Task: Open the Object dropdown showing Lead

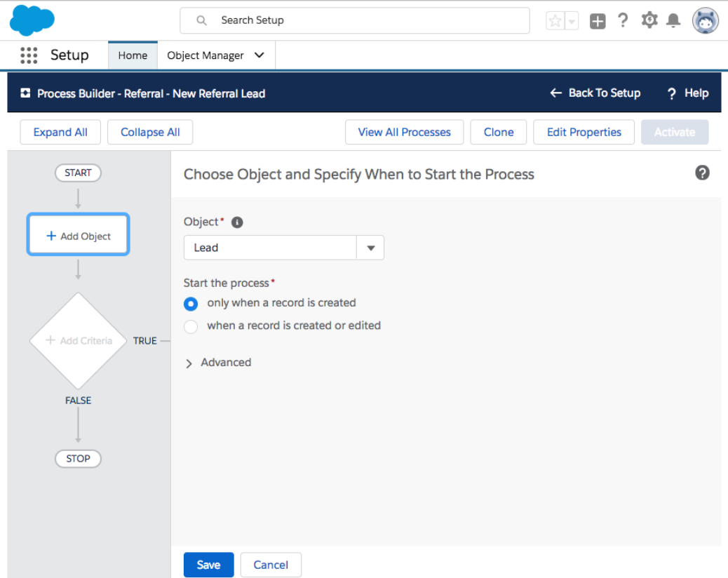Action: 370,248
